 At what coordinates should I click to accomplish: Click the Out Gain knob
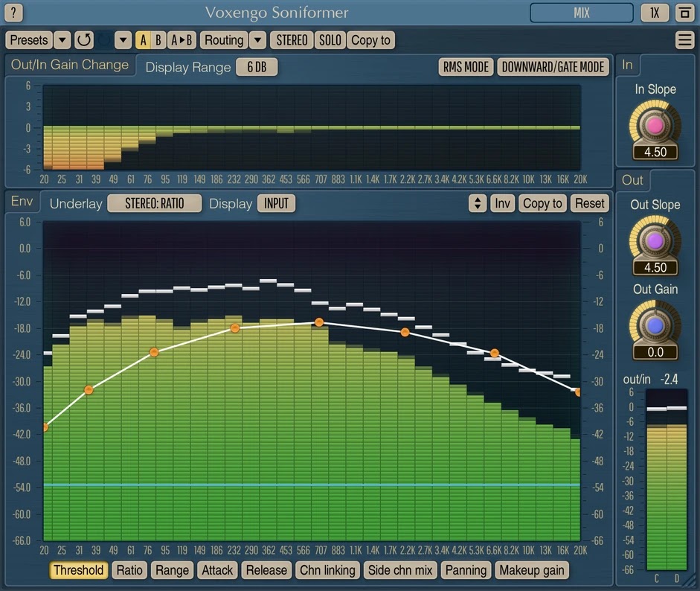point(655,326)
